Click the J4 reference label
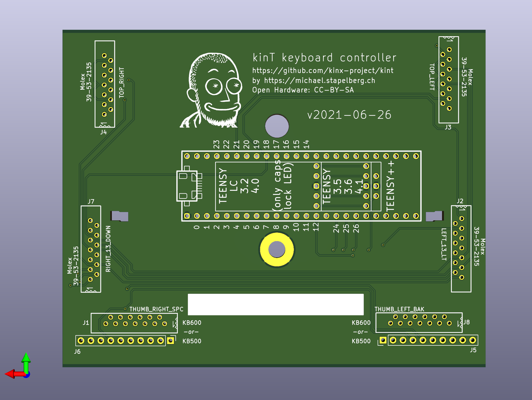Screen dimensions: 532x400 click(104, 132)
